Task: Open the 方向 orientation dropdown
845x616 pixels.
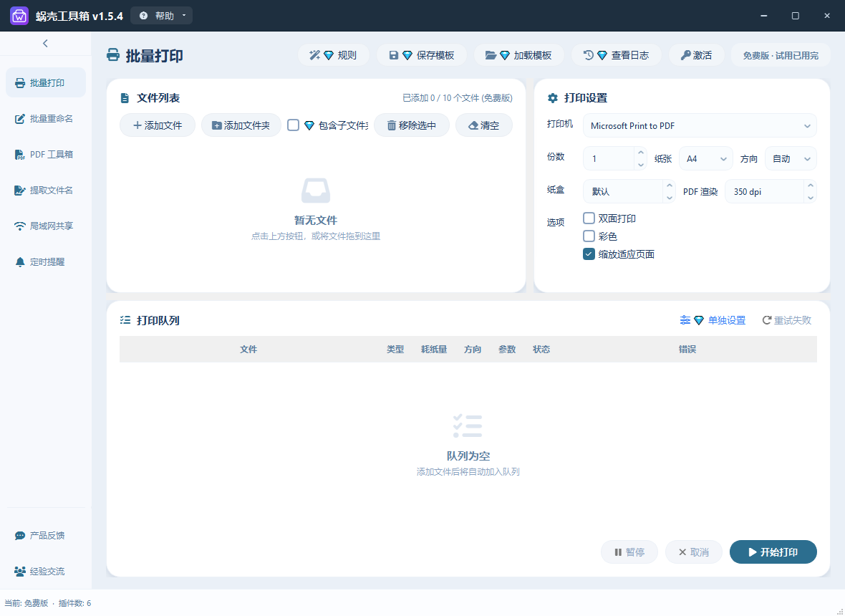Action: (791, 158)
